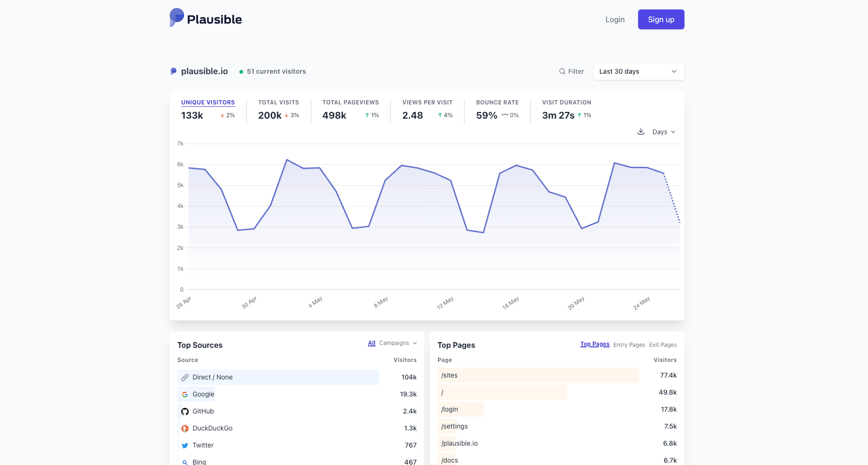Switch to the Exit Pages tab
868x465 pixels.
coord(663,345)
